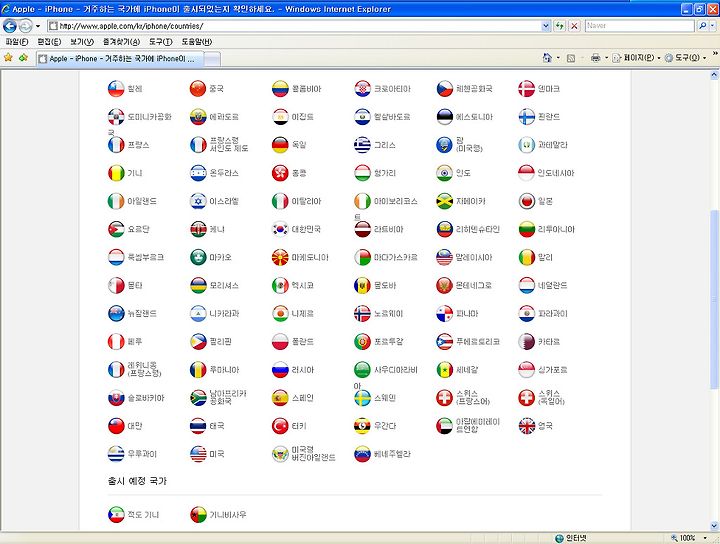Viewport: 720px width, 544px height.
Task: Click the Germany flag icon
Action: [x=280, y=145]
